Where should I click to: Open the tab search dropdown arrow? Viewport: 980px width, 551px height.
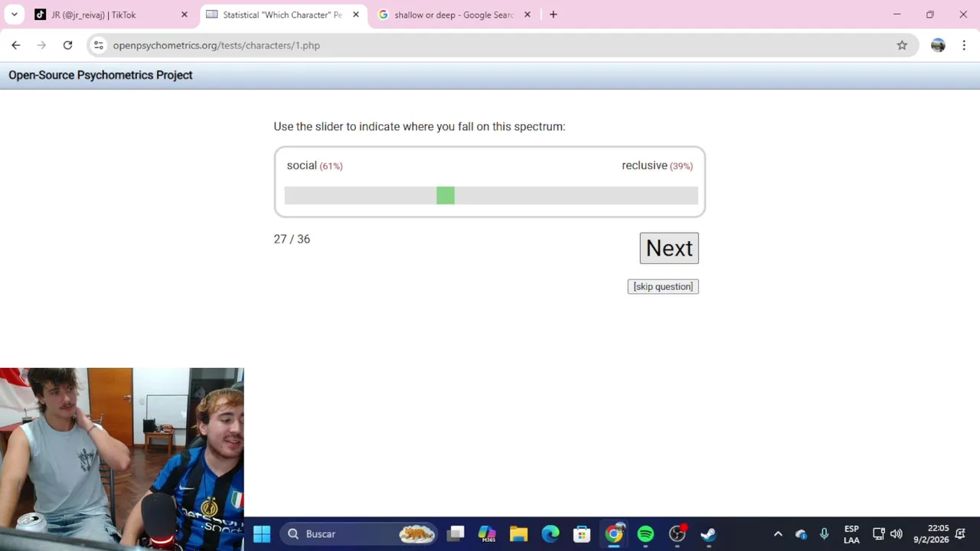click(x=14, y=15)
